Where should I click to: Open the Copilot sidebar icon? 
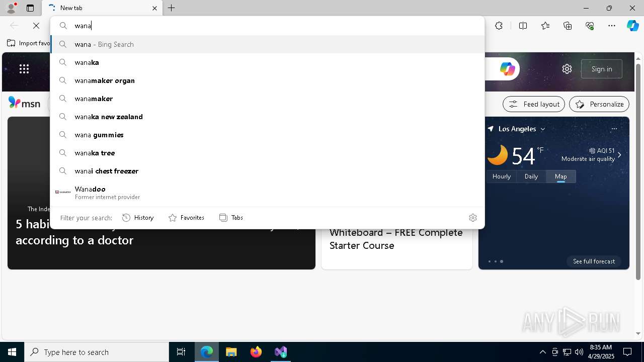[x=632, y=26]
